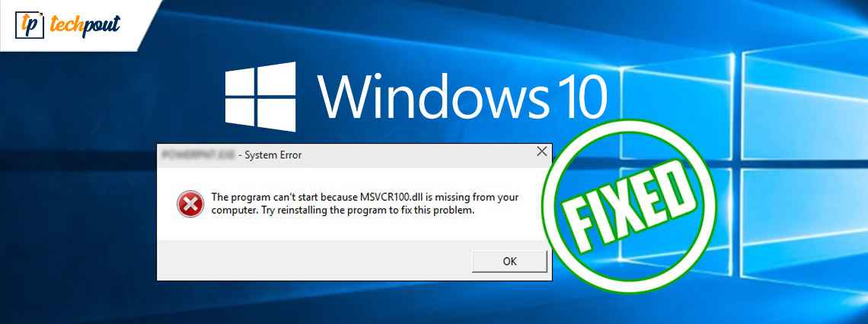Click the techpout 'tp' square logo icon

(x=28, y=25)
